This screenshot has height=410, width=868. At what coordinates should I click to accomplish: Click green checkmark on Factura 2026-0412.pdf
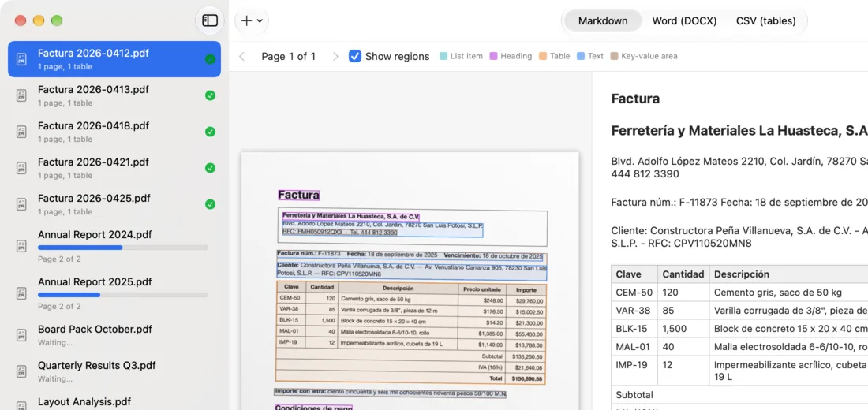tap(210, 59)
